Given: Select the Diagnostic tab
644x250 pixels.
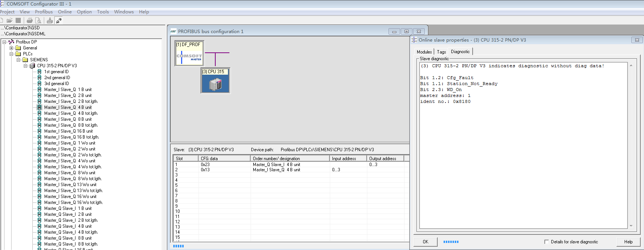Looking at the screenshot, I should point(460,52).
